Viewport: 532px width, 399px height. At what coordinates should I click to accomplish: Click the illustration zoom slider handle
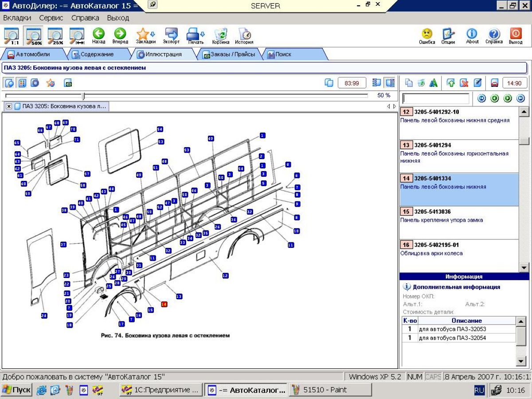click(83, 96)
